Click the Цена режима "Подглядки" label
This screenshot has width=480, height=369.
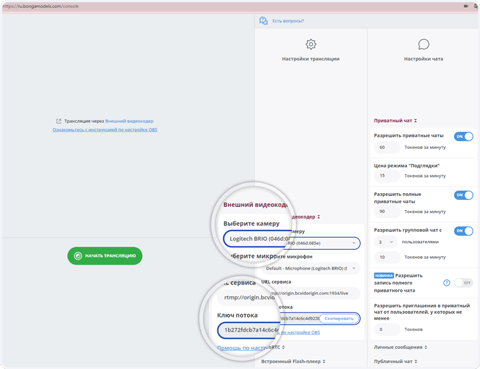point(407,166)
